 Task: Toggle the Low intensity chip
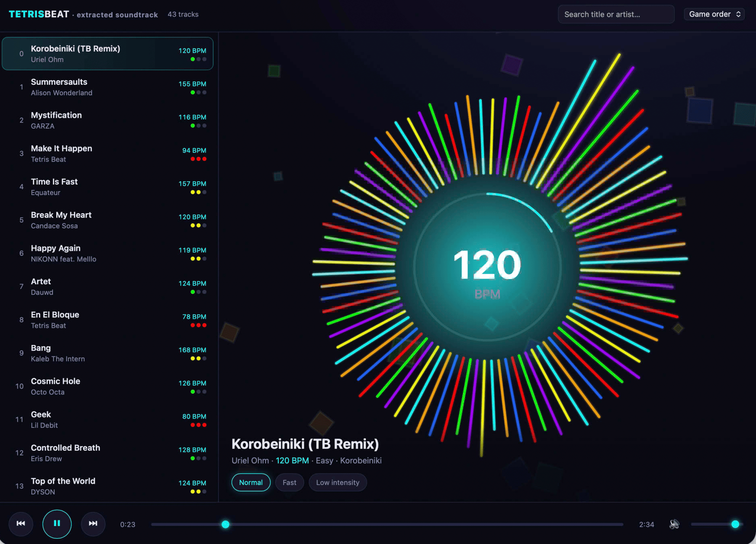click(x=337, y=482)
